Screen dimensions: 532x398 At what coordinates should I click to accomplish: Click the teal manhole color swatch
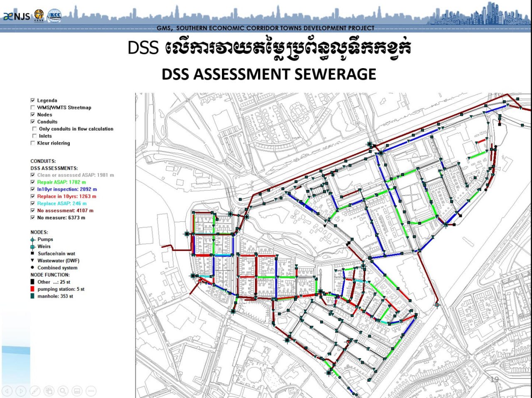point(32,296)
